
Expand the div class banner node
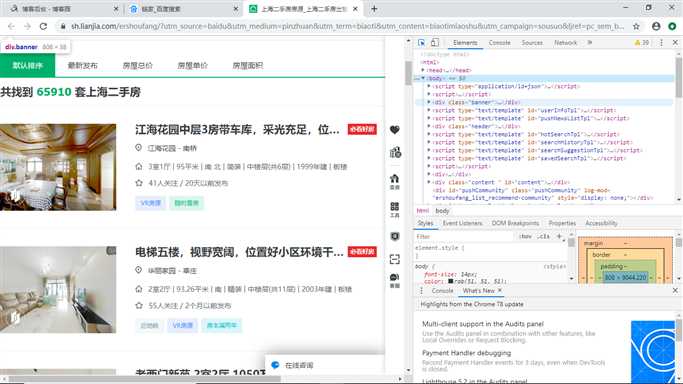429,102
